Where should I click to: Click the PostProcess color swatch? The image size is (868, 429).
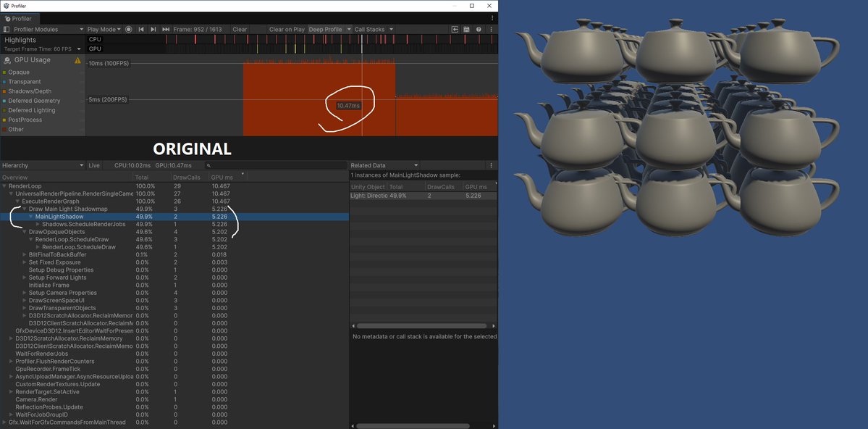[x=4, y=120]
